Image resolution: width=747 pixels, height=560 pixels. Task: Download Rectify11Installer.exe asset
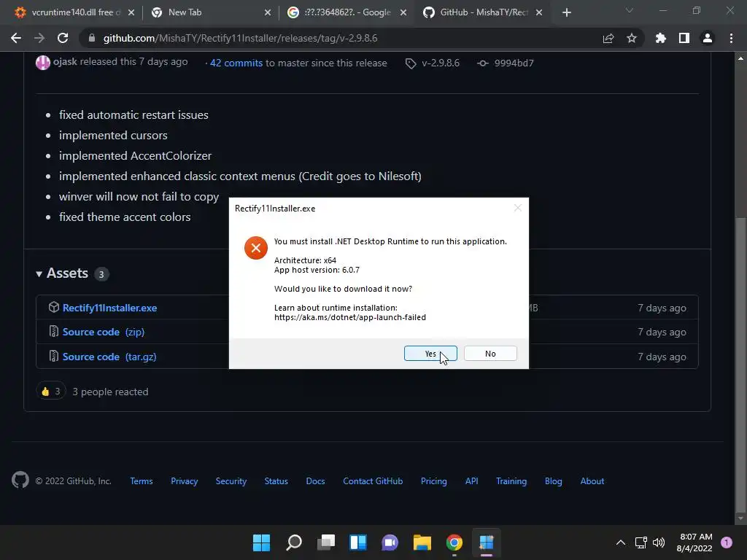click(x=109, y=308)
